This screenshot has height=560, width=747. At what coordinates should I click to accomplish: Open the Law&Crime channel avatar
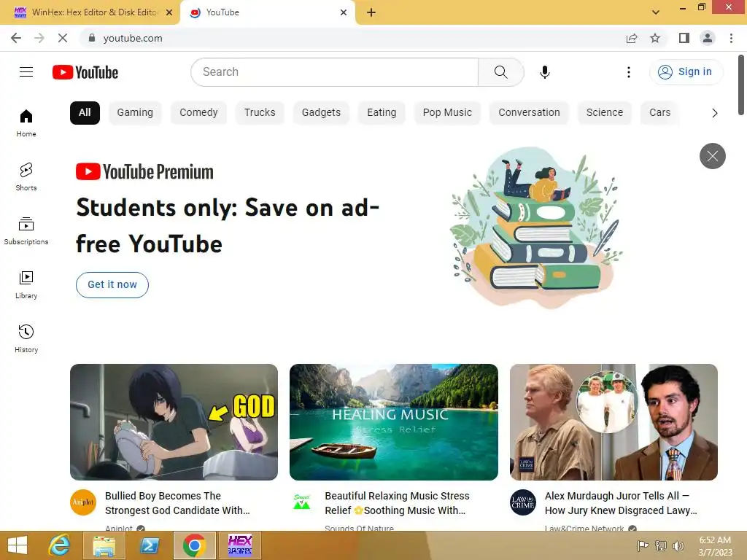click(x=522, y=502)
